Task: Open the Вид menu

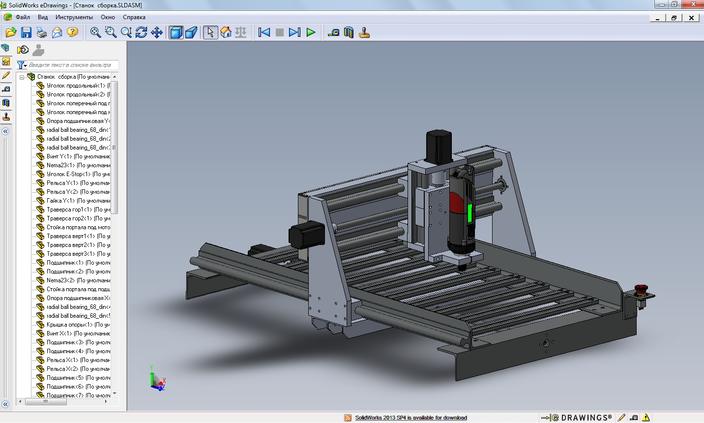Action: [x=43, y=17]
